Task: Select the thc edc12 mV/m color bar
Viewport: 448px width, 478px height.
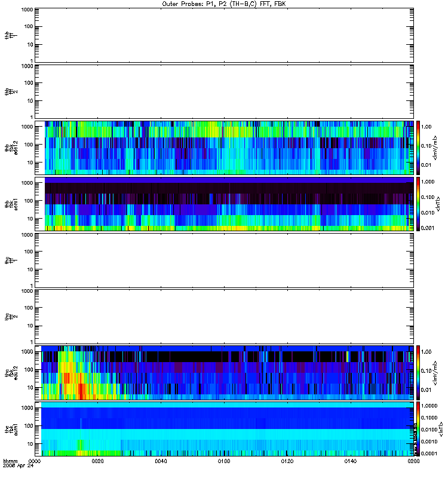Action: tap(418, 372)
